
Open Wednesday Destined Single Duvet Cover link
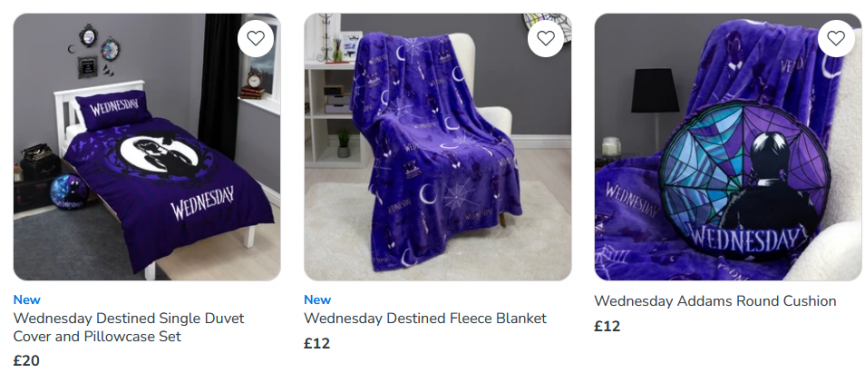[x=129, y=327]
